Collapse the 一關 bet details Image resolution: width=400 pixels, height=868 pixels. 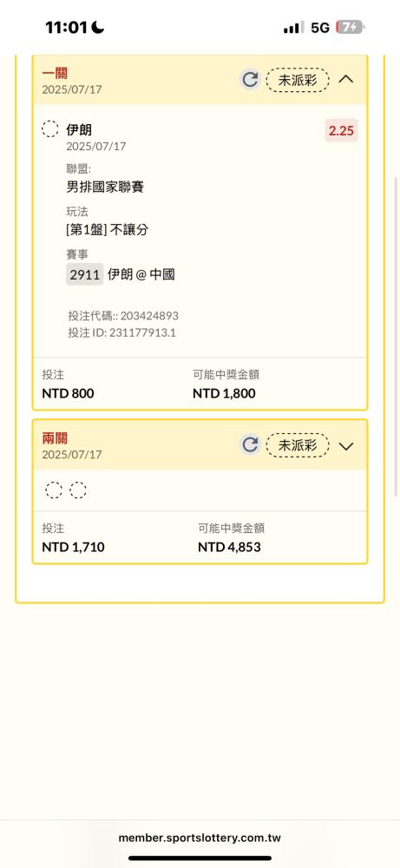[x=346, y=79]
